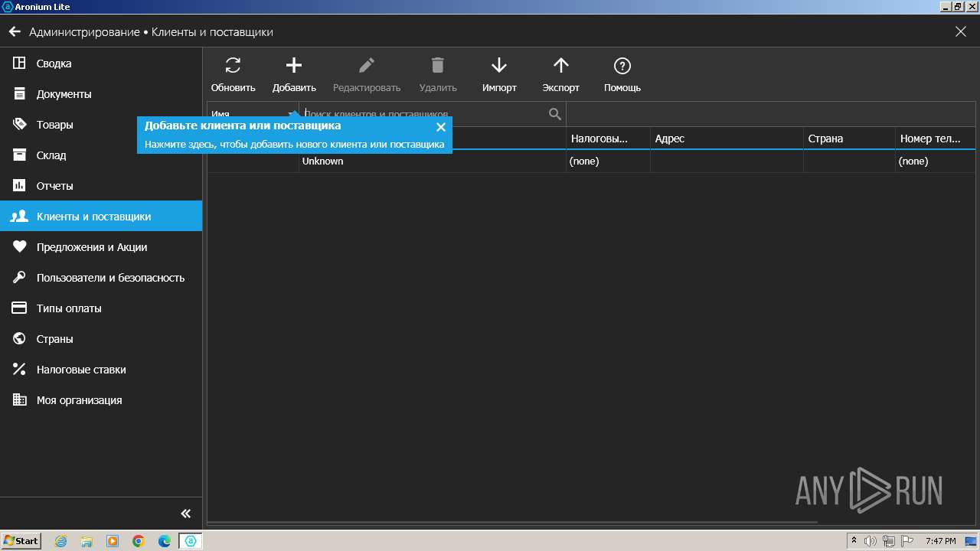Click the clock showing 7:47 PM
Image resolution: width=980 pixels, height=551 pixels.
pos(940,541)
